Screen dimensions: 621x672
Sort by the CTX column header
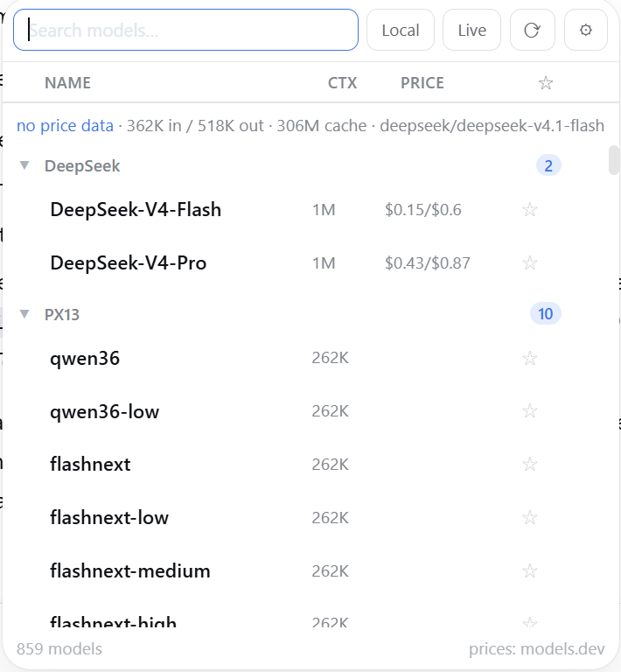click(x=342, y=83)
